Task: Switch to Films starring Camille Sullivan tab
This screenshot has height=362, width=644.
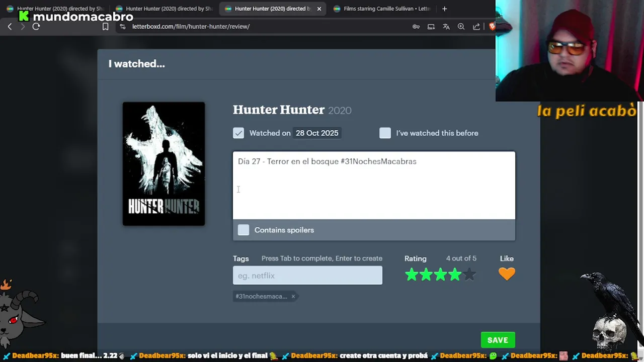Action: [x=381, y=9]
